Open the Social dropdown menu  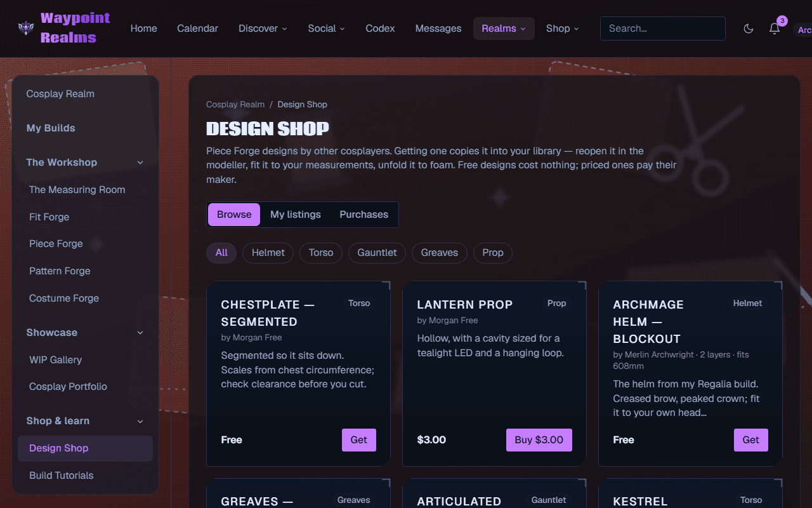[x=326, y=29]
